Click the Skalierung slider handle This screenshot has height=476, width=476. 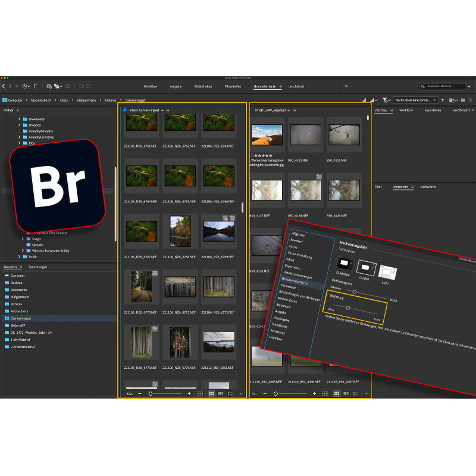(347, 308)
